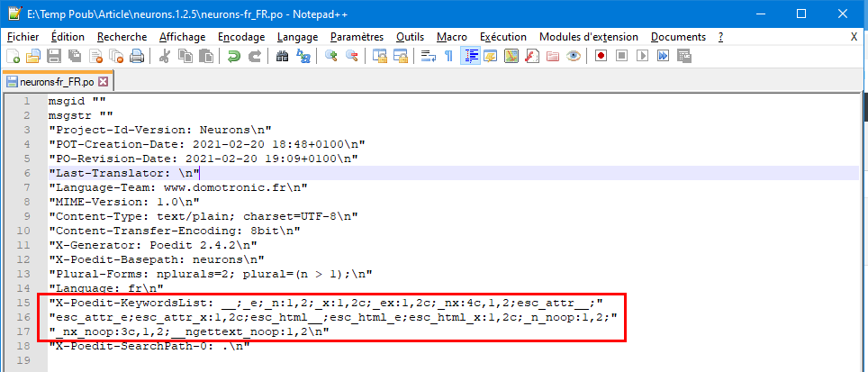Click the "X-Generator: Poedit 2.4.2\n" line
Viewport: 868px width, 372px height.
tap(153, 245)
